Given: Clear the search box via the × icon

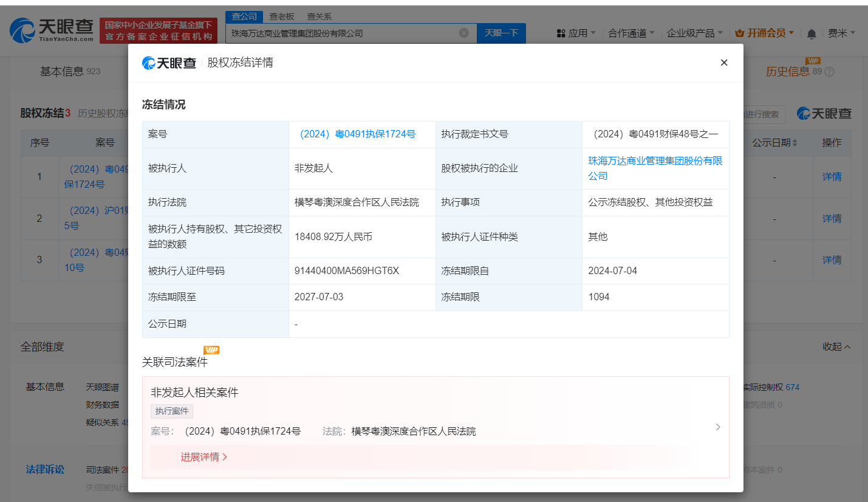Looking at the screenshot, I should click(465, 33).
